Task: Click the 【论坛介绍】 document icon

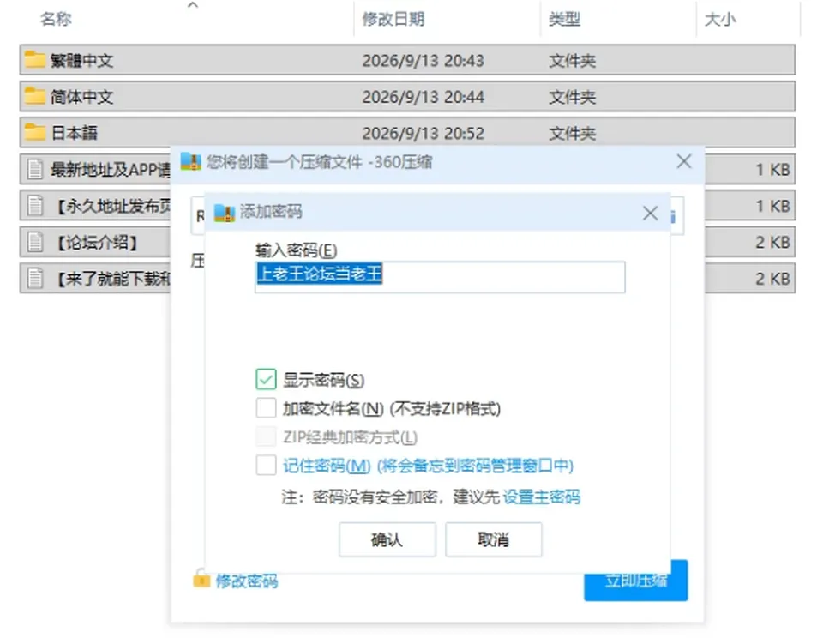Action: (x=35, y=242)
